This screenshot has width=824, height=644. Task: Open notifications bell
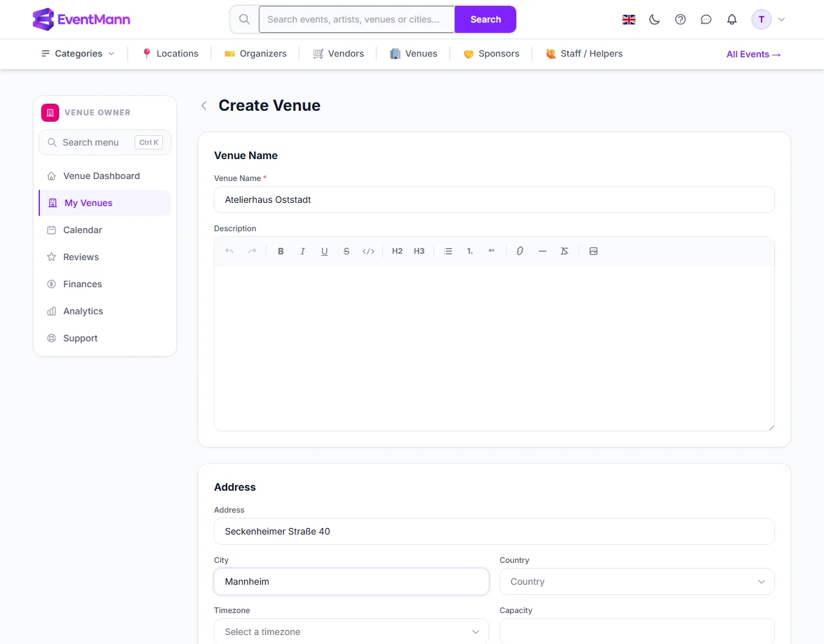pyautogui.click(x=732, y=19)
